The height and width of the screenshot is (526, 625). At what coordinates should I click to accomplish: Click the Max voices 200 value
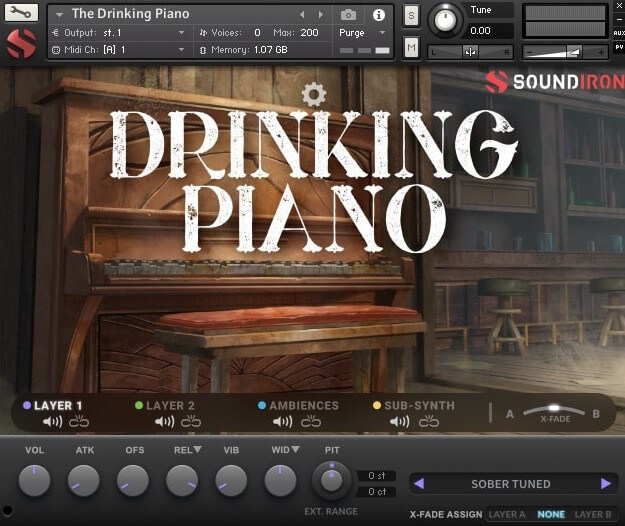click(309, 33)
